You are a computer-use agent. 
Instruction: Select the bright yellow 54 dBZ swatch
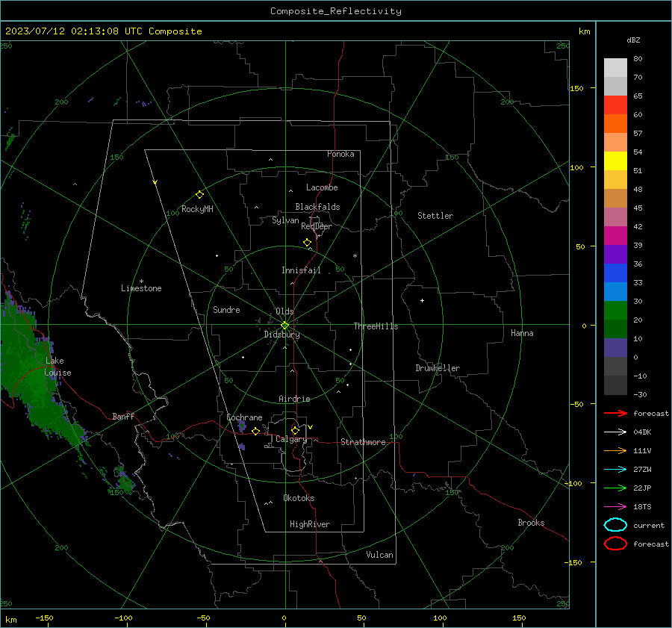coord(615,161)
